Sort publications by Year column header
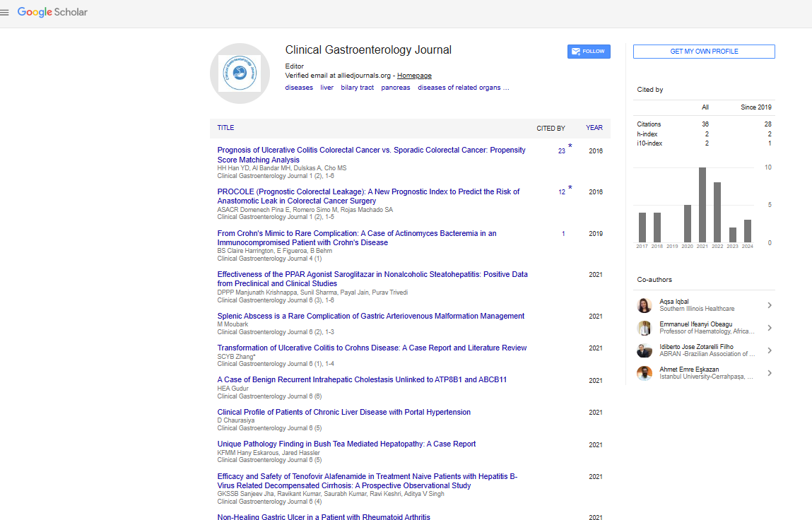Image resolution: width=812 pixels, height=520 pixels. point(594,128)
